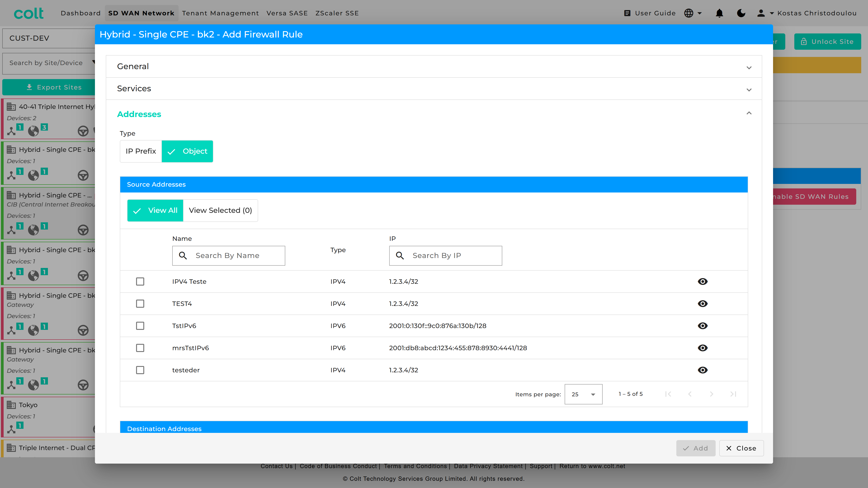Toggle dark mode moon icon
The image size is (868, 488).
741,13
